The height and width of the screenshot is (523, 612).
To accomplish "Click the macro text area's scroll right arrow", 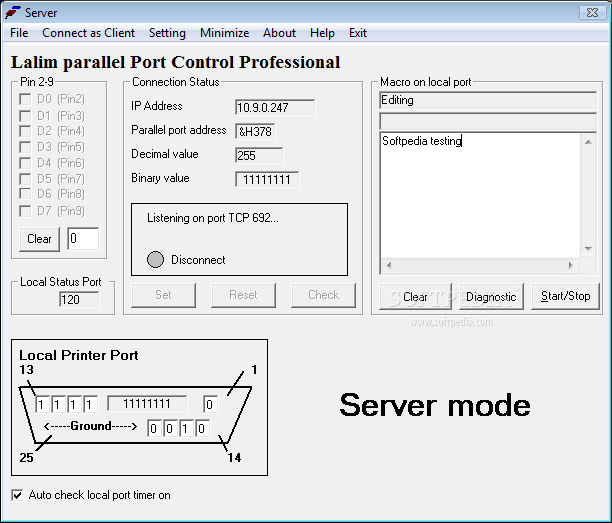I will [571, 265].
